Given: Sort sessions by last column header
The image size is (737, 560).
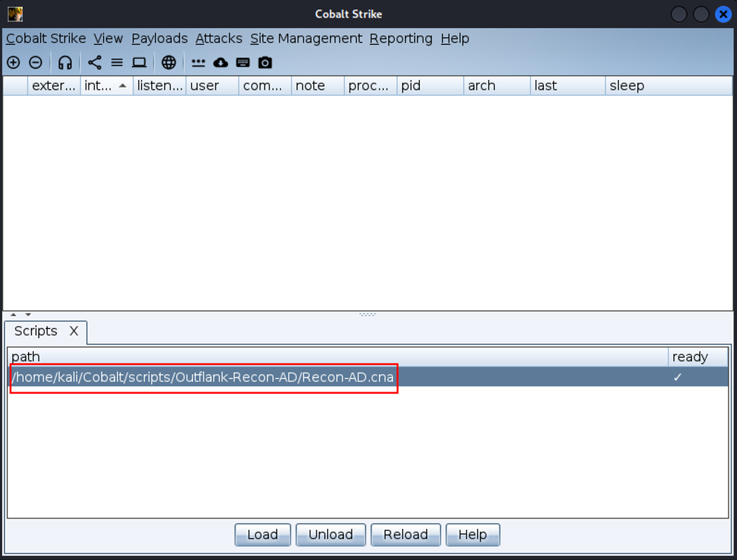Looking at the screenshot, I should click(568, 86).
